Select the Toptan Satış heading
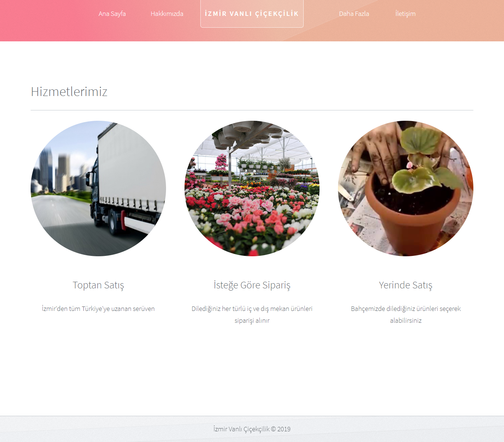Viewport: 504px width, 442px height. (x=98, y=285)
